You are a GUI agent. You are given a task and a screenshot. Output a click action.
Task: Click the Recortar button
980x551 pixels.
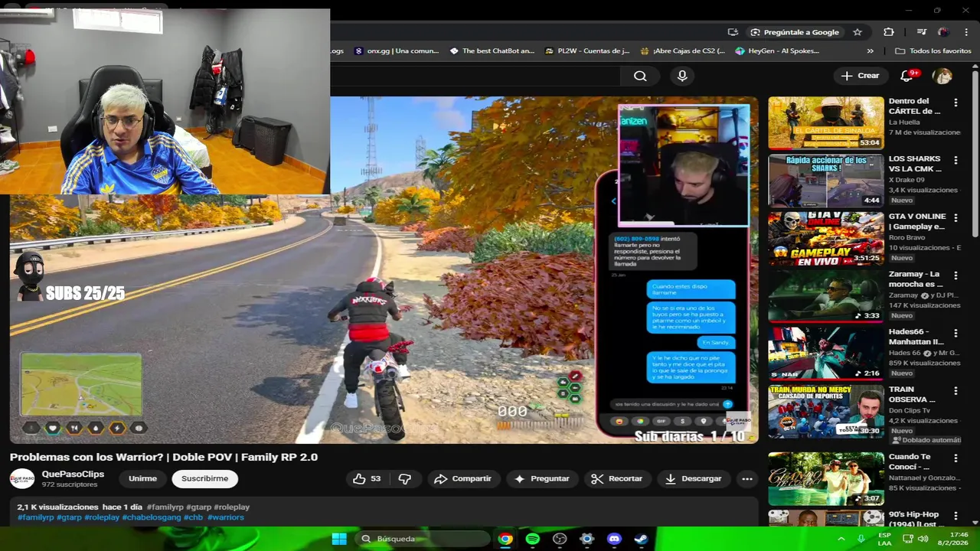(617, 478)
